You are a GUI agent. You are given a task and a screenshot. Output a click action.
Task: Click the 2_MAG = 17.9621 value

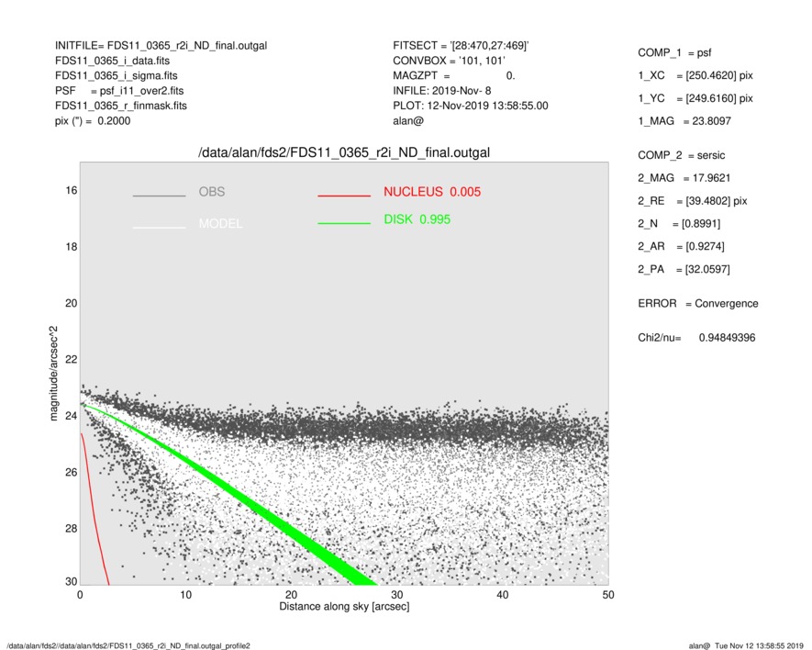click(x=684, y=178)
